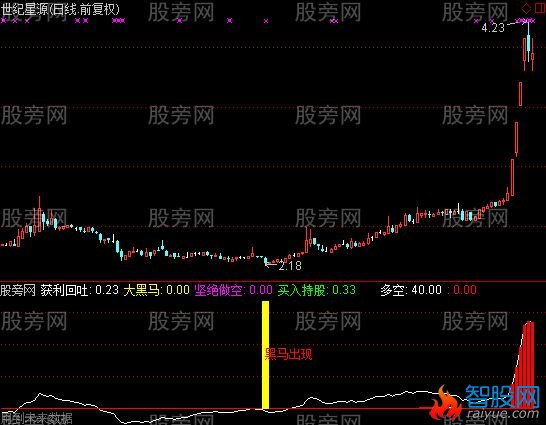Click the red split-square icon at top right
The image size is (546, 425).
[540, 8]
